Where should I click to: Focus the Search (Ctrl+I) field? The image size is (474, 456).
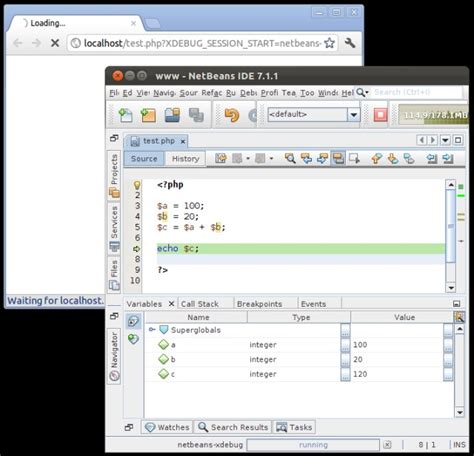tap(418, 92)
